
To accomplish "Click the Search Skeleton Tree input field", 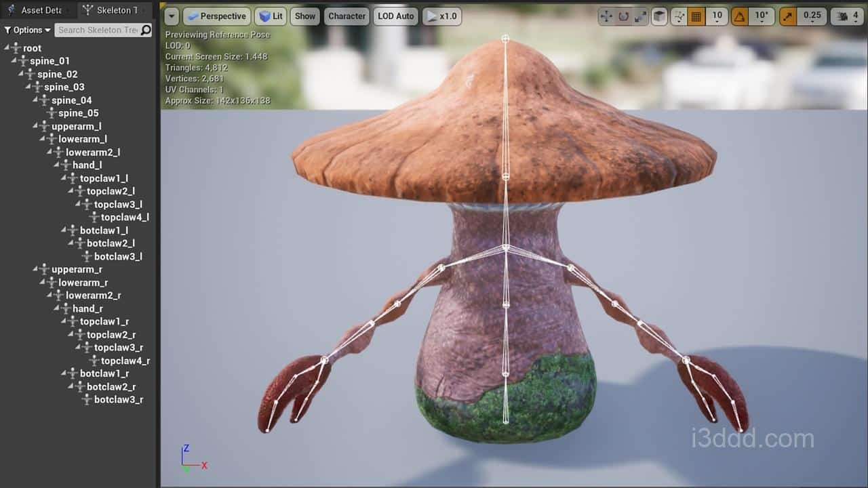I will [x=97, y=30].
